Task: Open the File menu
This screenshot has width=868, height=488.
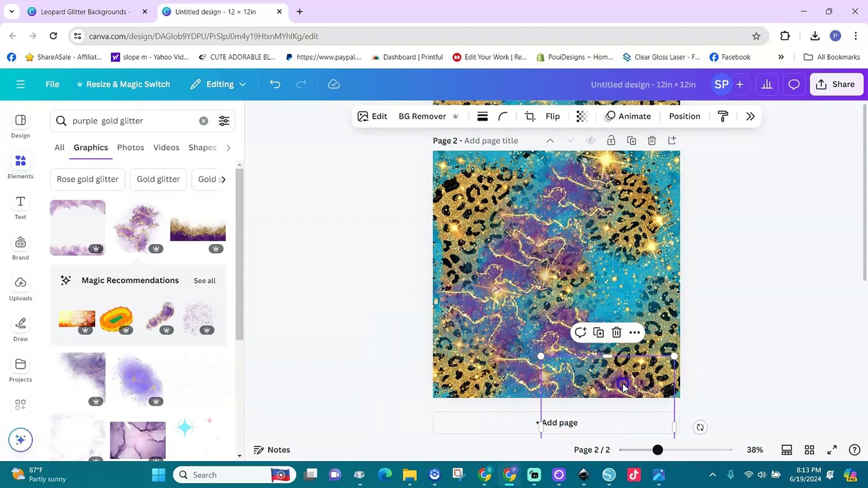Action: point(52,84)
